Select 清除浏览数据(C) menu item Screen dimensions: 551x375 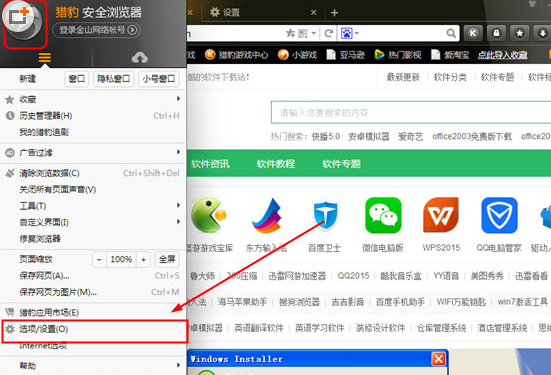click(93, 173)
